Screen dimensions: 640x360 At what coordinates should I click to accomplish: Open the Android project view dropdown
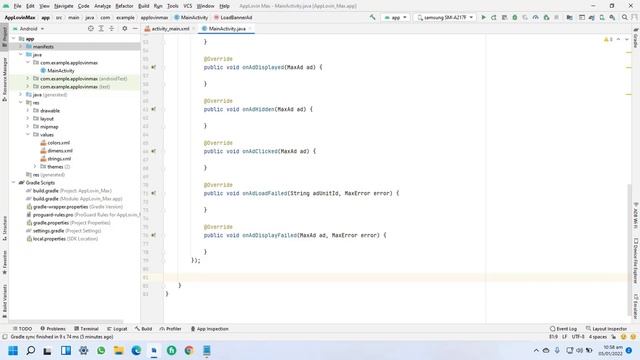tap(28, 29)
